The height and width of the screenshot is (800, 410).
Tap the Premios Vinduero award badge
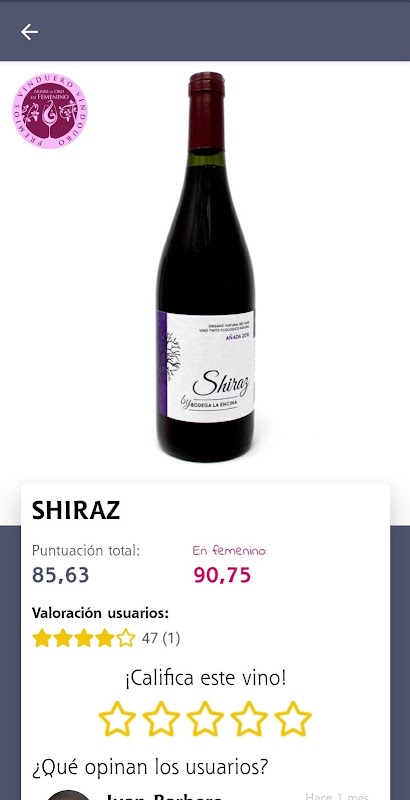click(50, 111)
